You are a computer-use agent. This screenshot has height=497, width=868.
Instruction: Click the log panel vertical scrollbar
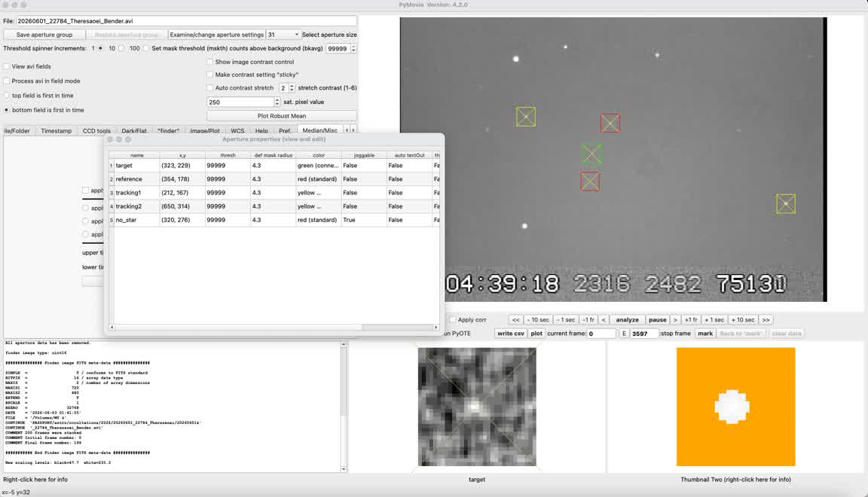[x=344, y=407]
